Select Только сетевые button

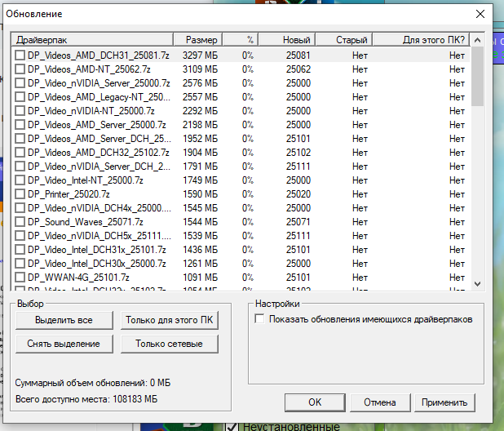(170, 344)
